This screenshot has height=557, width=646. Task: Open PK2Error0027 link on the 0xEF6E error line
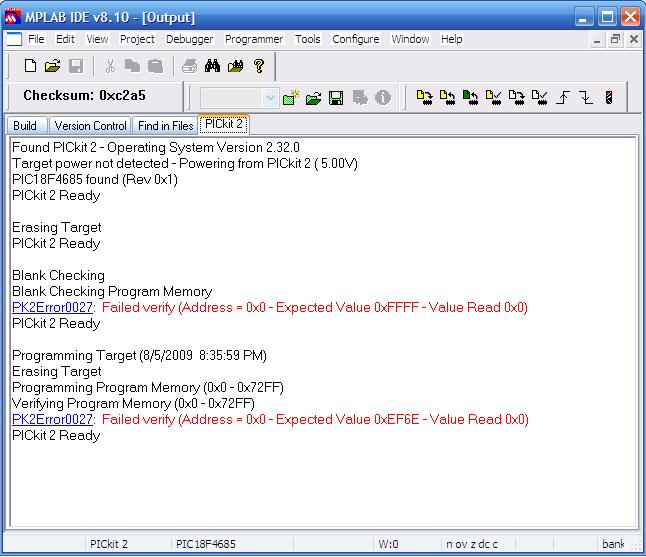pyautogui.click(x=52, y=419)
